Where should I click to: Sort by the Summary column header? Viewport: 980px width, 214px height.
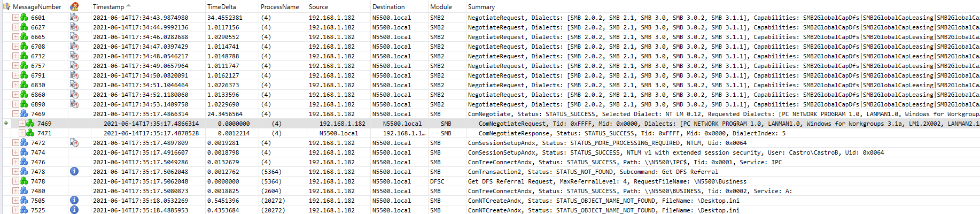pos(481,7)
